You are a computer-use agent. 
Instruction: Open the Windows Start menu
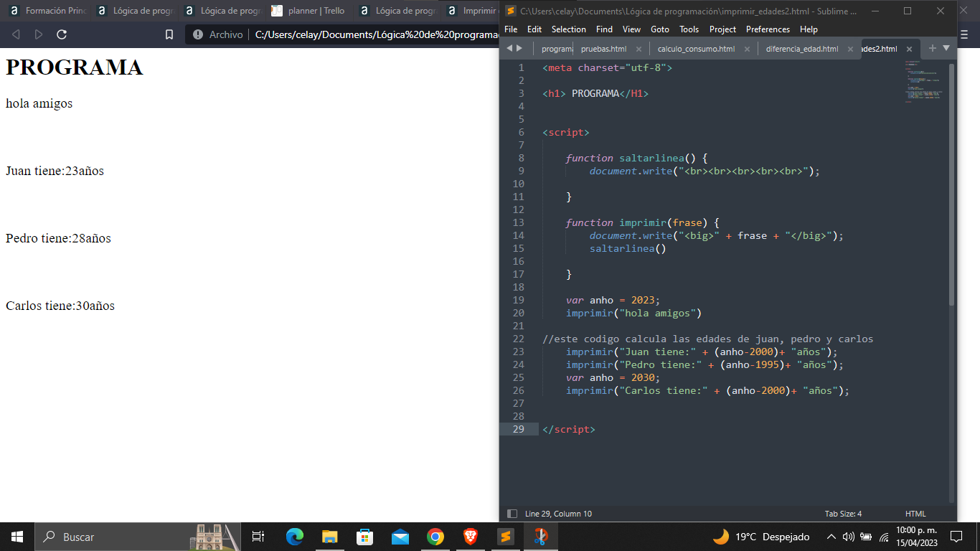point(17,537)
